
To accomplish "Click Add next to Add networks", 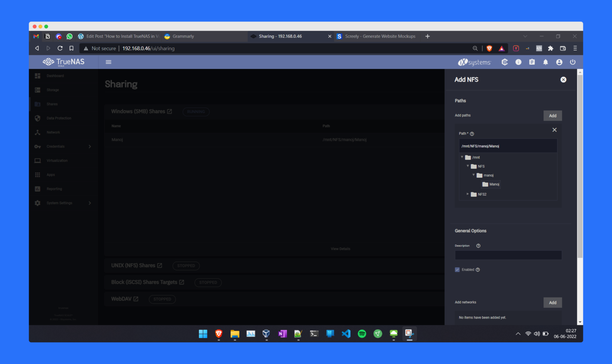I will coord(553,302).
